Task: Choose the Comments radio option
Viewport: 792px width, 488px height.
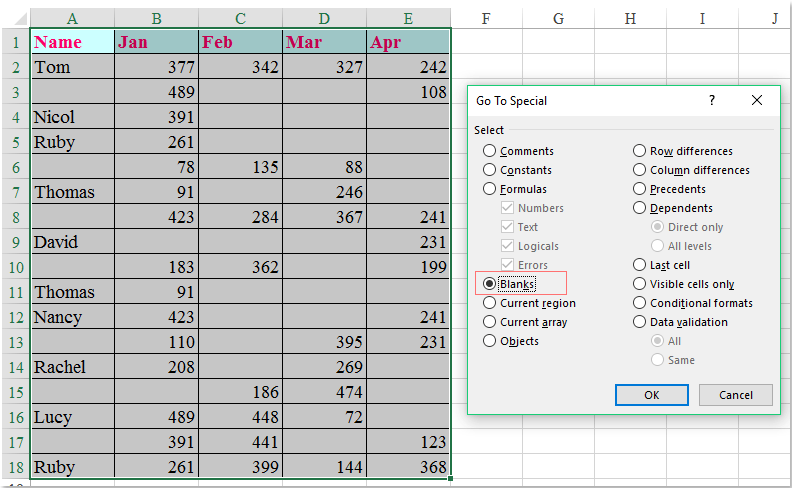Action: pos(490,151)
